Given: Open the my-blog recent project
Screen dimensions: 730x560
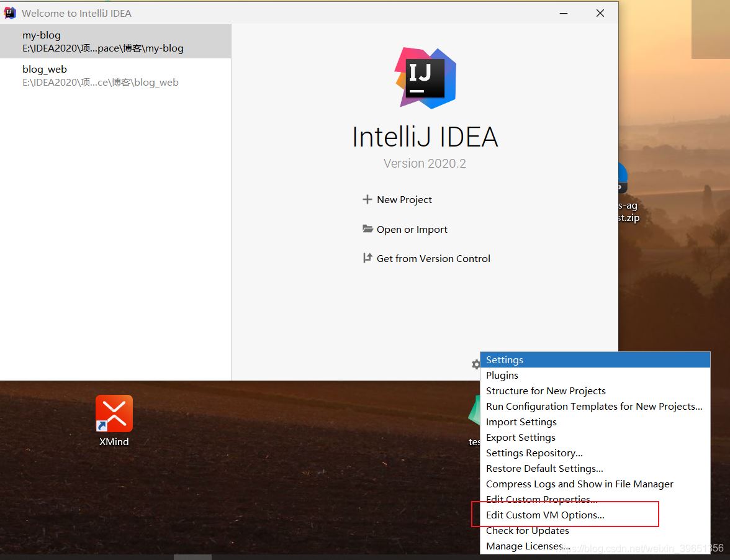Looking at the screenshot, I should pyautogui.click(x=115, y=42).
